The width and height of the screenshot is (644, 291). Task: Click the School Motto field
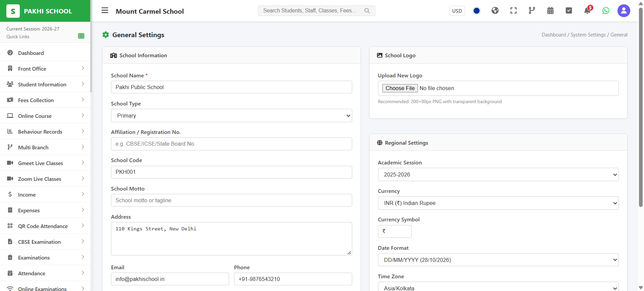[x=231, y=200]
